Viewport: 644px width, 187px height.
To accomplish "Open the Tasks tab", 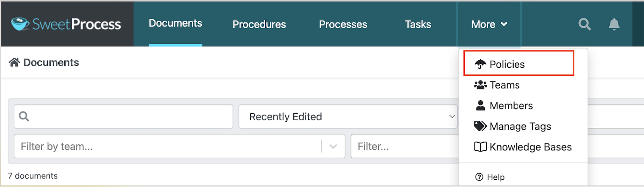I will pos(418,25).
